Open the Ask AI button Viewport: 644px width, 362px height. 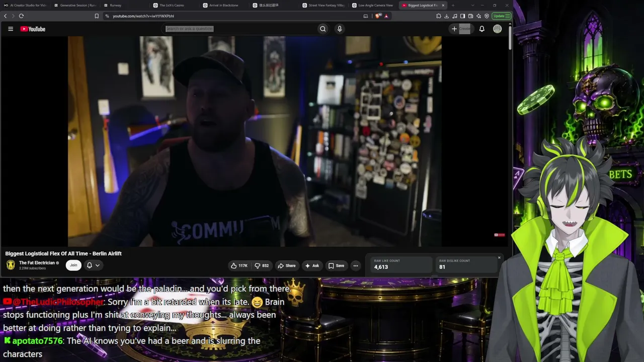click(312, 265)
